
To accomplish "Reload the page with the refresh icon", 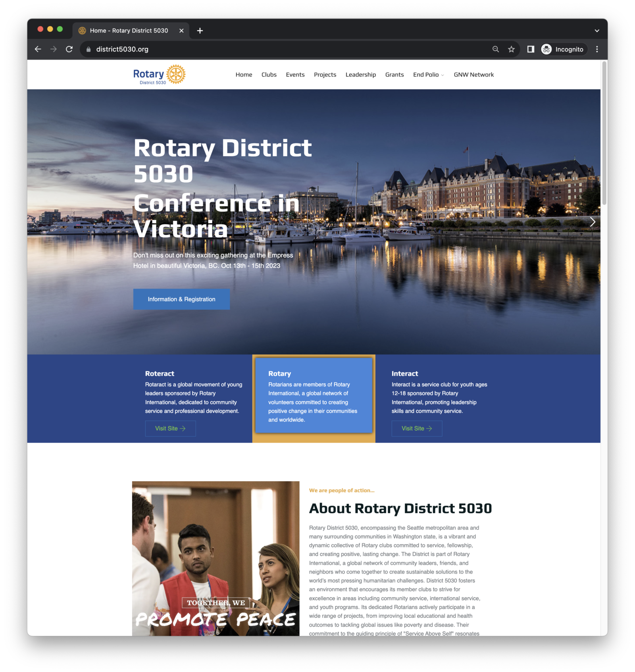I will 69,49.
